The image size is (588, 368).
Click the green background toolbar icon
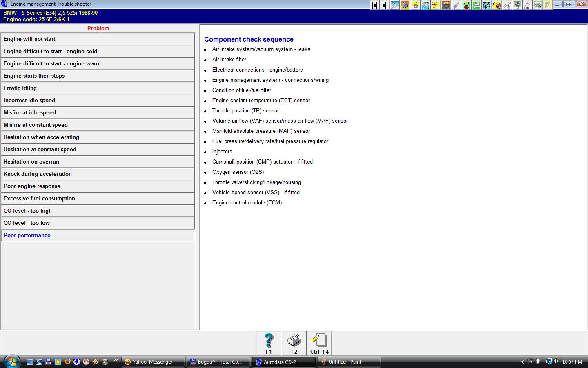pos(477,5)
